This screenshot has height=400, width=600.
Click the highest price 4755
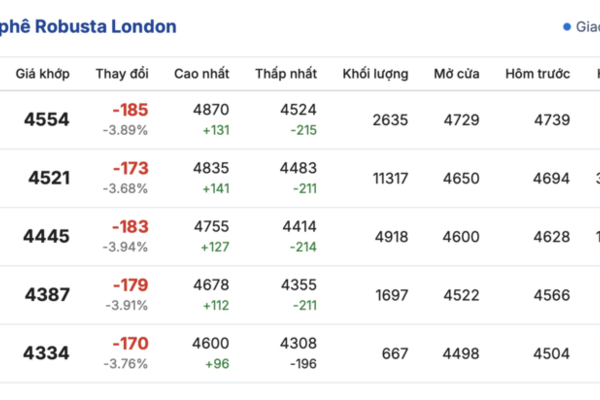210,227
